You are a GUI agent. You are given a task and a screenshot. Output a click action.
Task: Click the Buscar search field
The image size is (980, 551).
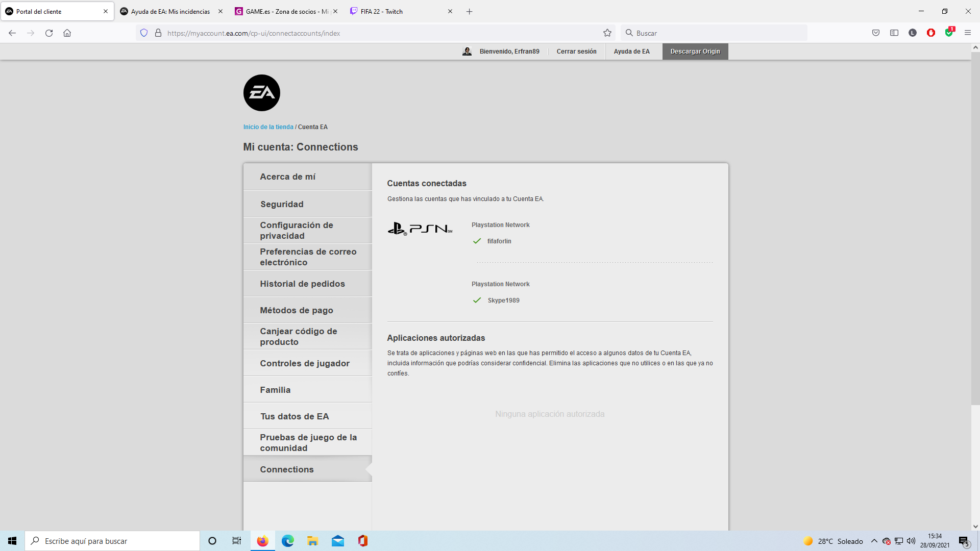tap(715, 33)
